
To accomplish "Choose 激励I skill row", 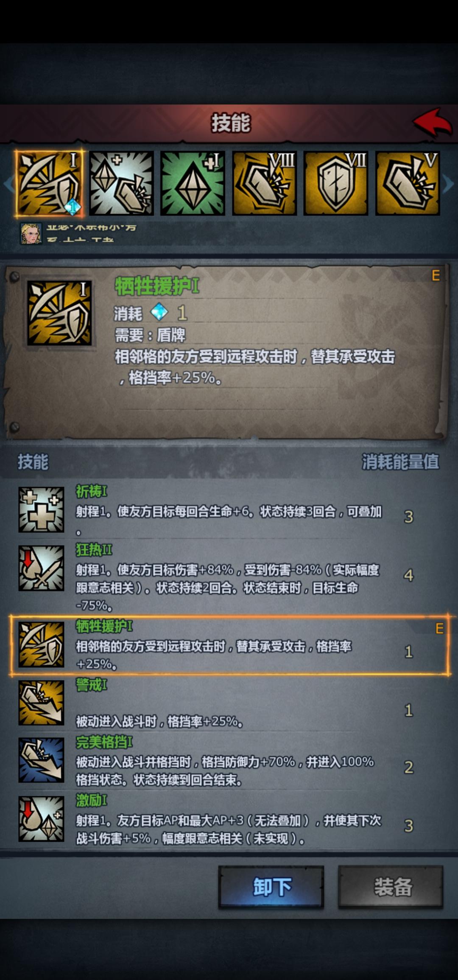I will pos(229,819).
